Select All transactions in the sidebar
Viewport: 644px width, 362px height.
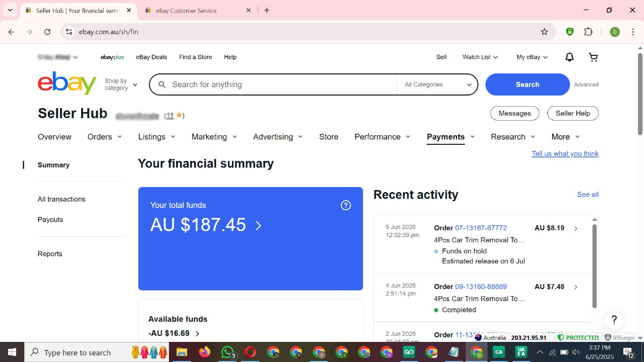pyautogui.click(x=61, y=199)
